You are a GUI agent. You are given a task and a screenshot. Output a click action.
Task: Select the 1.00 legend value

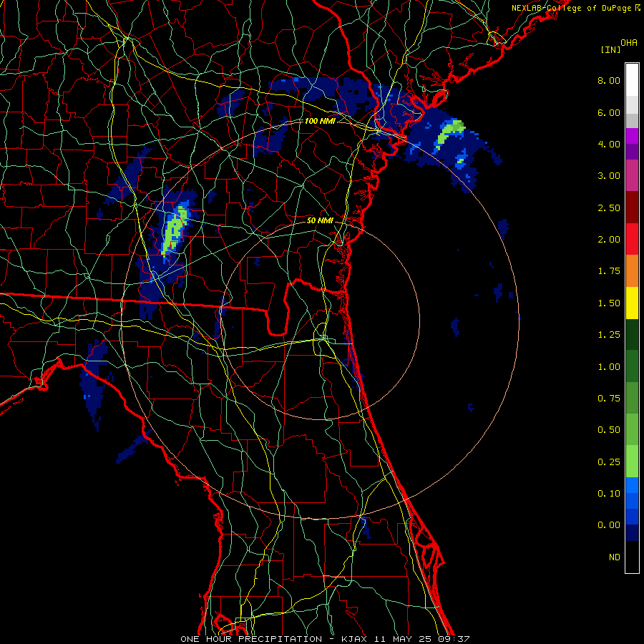point(609,367)
